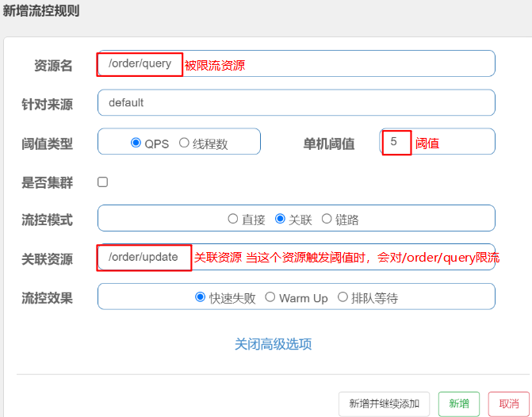The height and width of the screenshot is (417, 532).
Task: Enable the 是否集群 checkbox
Action: click(x=102, y=182)
